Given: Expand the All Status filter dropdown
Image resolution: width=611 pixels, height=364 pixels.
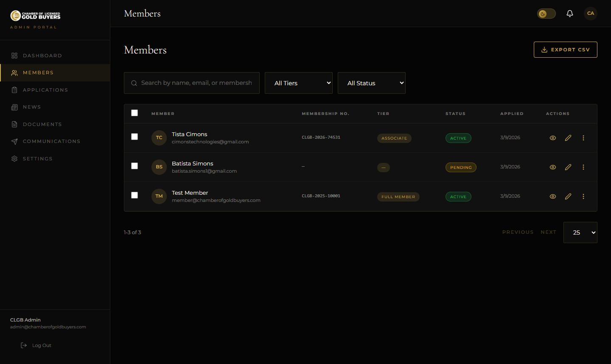Looking at the screenshot, I should tap(371, 83).
